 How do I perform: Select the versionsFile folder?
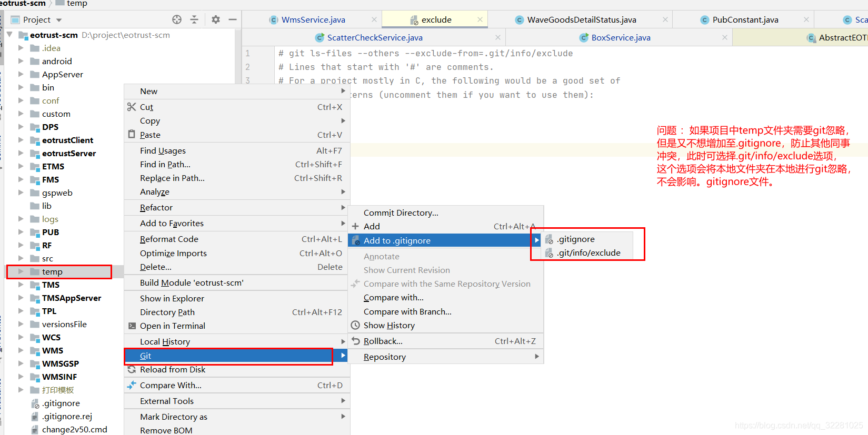coord(64,324)
